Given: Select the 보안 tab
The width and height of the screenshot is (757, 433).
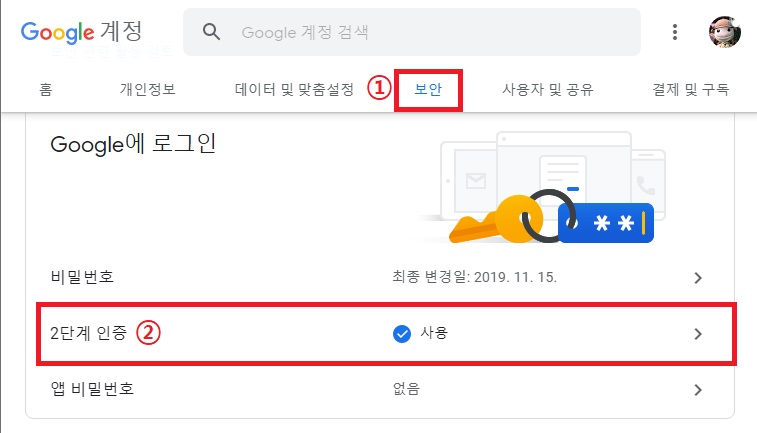Looking at the screenshot, I should click(x=428, y=89).
